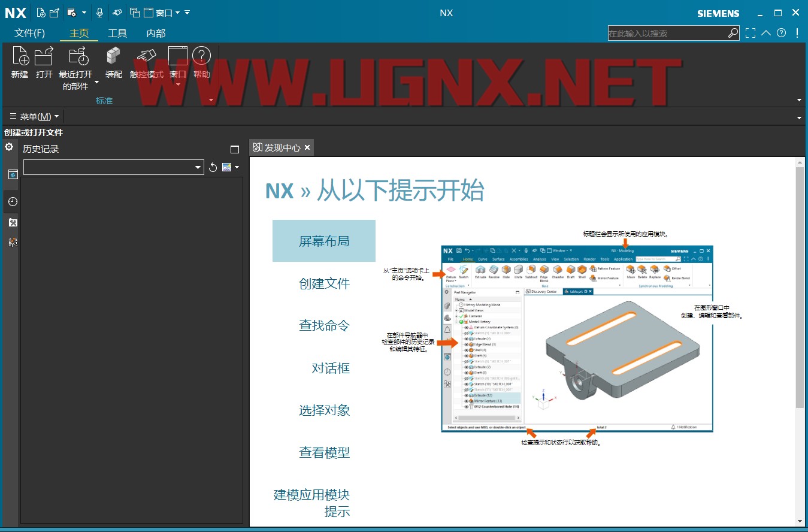Screen dimensions: 808x532
Task: Open the 文件(F) menu
Action: 30,34
